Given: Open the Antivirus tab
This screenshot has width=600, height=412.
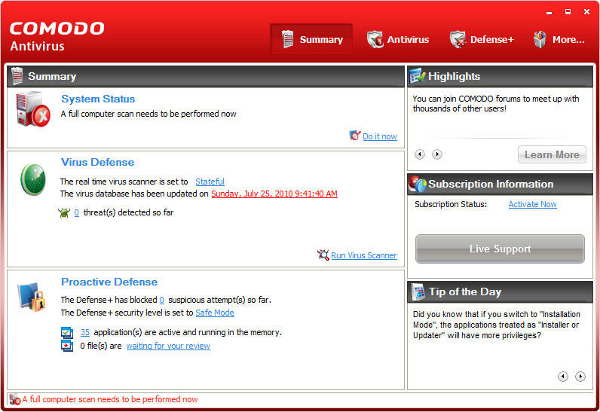Looking at the screenshot, I should click(x=398, y=39).
